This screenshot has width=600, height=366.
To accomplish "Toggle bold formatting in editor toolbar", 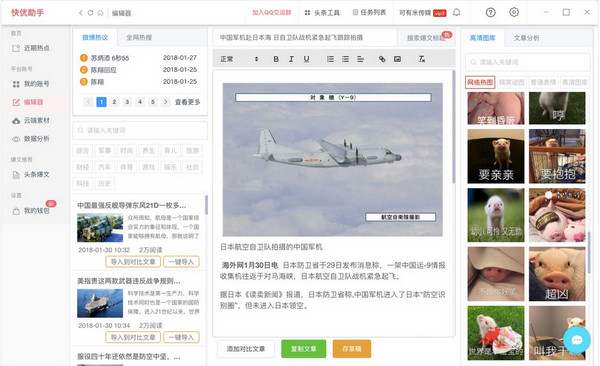I will coord(276,59).
